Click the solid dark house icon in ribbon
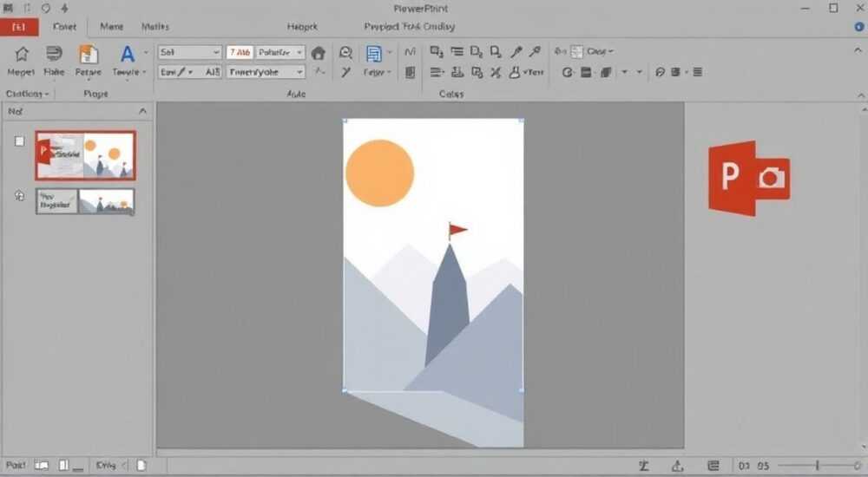 click(319, 53)
